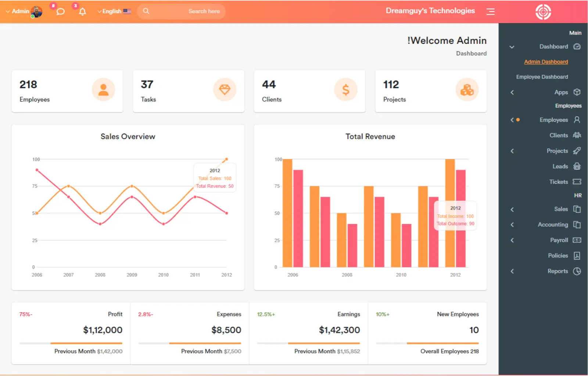Open the 218 Employees card
Viewport: 588px width, 376px height.
click(67, 91)
